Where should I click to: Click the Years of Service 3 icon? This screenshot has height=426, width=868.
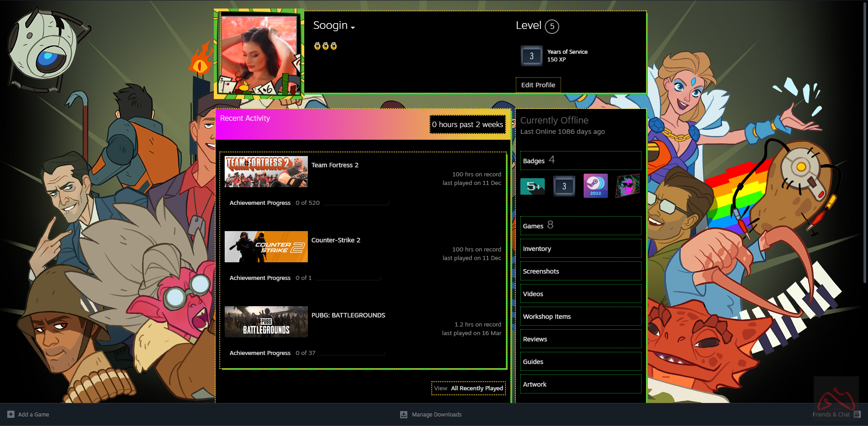click(531, 56)
